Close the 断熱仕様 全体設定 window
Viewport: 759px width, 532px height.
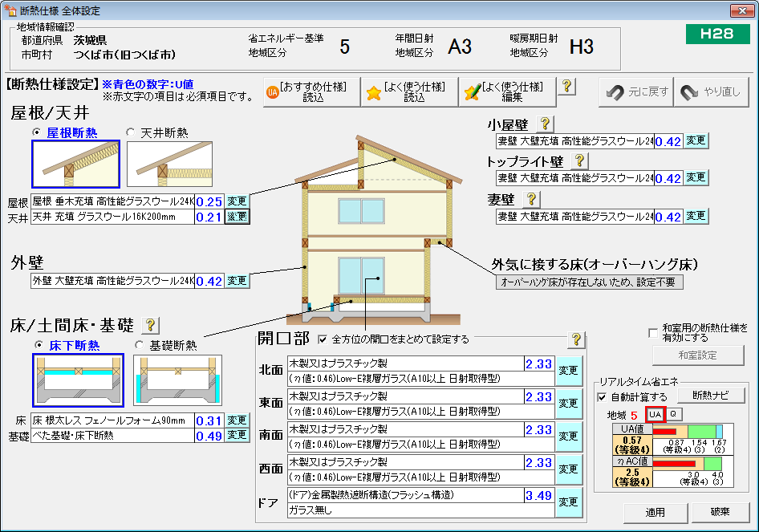coord(741,10)
